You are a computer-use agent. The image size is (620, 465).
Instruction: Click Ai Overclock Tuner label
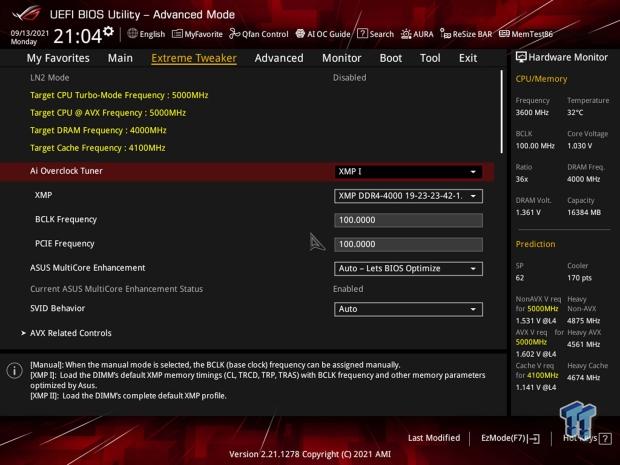(x=66, y=171)
